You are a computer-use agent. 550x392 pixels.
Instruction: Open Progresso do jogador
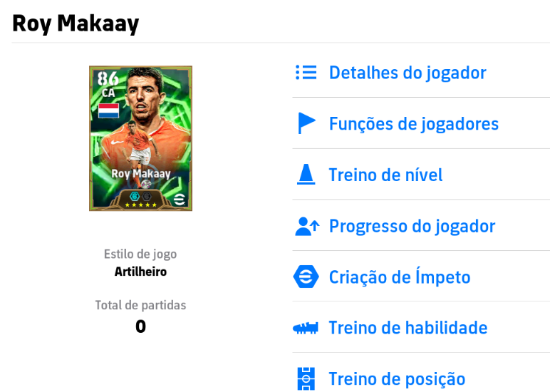(x=412, y=226)
